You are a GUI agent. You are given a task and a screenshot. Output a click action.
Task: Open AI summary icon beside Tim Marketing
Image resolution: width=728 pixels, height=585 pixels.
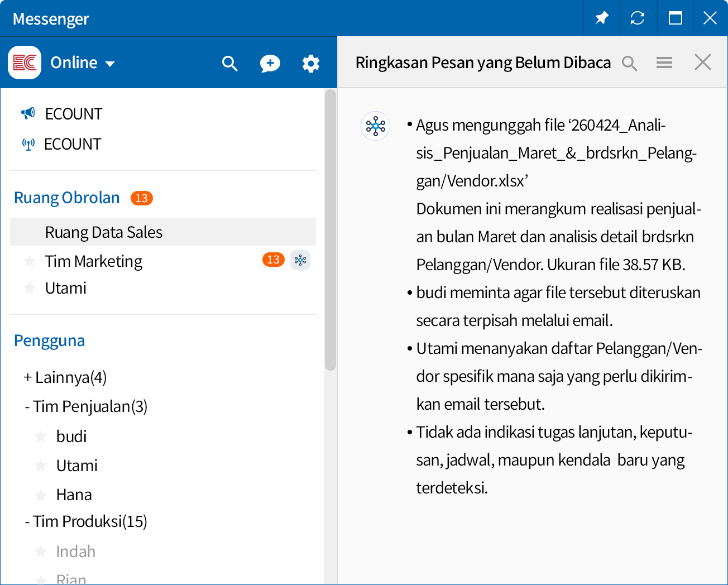pos(300,260)
